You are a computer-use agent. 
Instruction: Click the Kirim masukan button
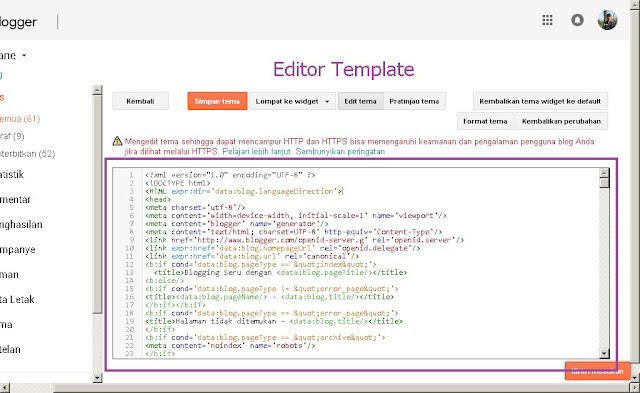[x=598, y=371]
